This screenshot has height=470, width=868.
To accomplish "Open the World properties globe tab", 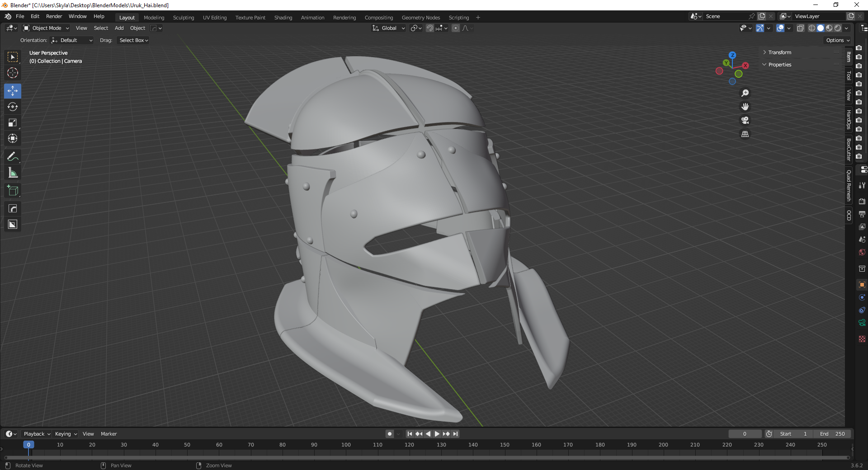I will pyautogui.click(x=862, y=252).
